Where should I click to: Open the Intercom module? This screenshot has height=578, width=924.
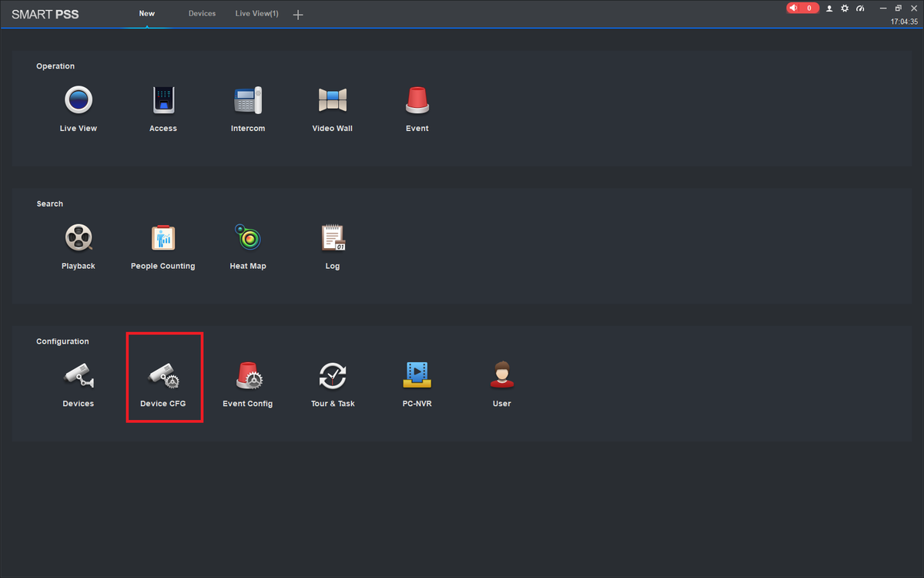(x=248, y=101)
